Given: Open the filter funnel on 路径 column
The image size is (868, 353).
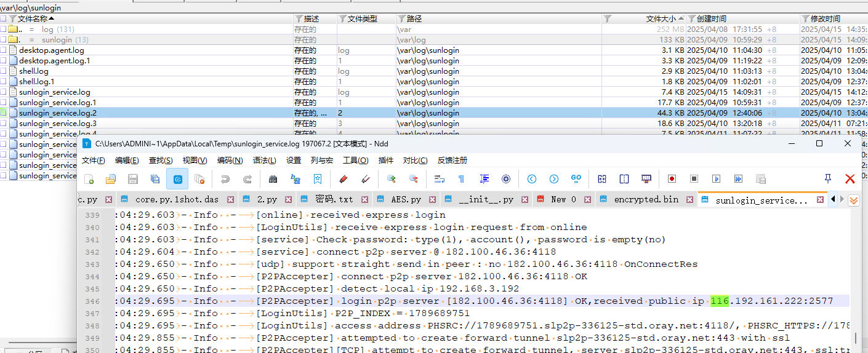Looking at the screenshot, I should pos(401,19).
